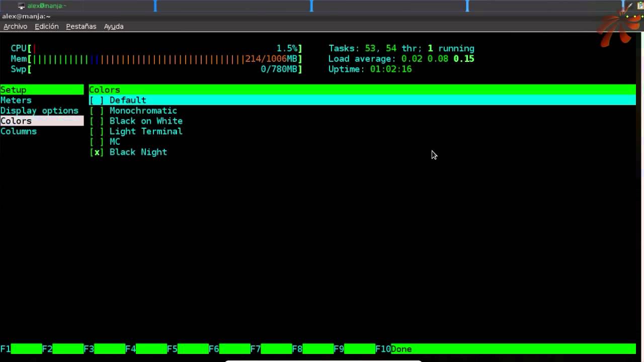Click the CPU usage meter bar
644x362 pixels.
coord(156,48)
